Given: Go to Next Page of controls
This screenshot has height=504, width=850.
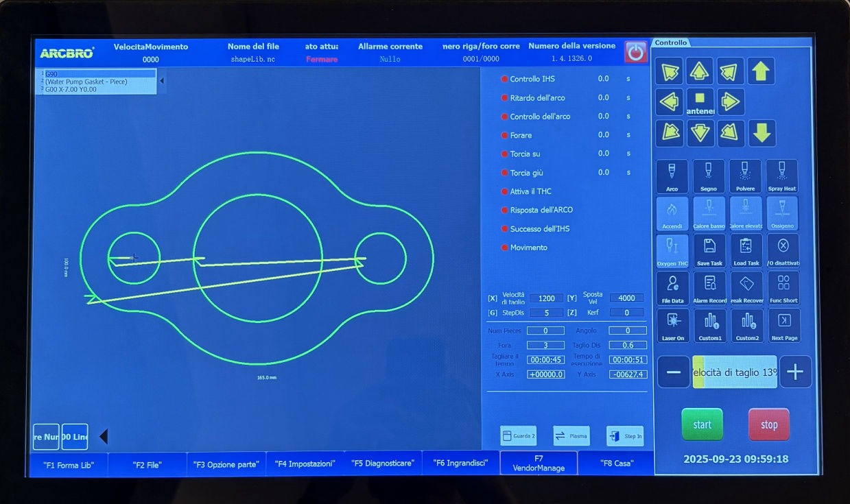Looking at the screenshot, I should pyautogui.click(x=783, y=325).
